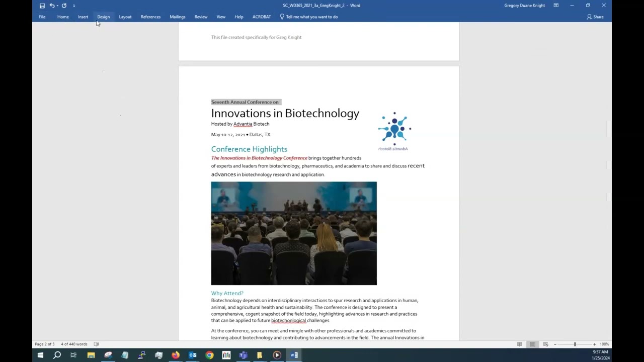
Task: Open Firefox from the taskbar
Action: [x=176, y=355]
